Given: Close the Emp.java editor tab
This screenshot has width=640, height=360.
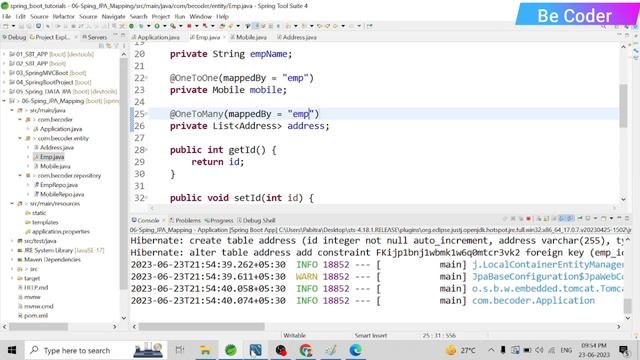Looking at the screenshot, I should coord(224,37).
